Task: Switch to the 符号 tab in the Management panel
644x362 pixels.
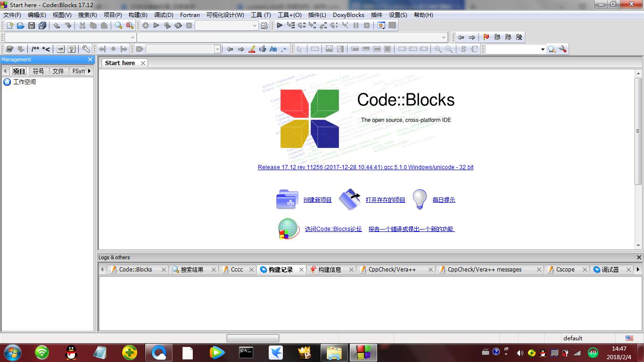Action: click(38, 71)
